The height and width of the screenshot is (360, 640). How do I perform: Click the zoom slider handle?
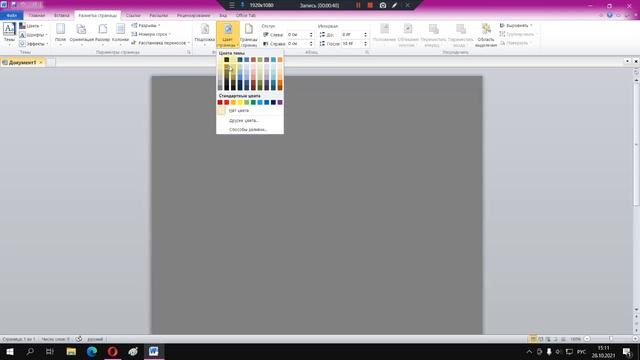[611, 339]
